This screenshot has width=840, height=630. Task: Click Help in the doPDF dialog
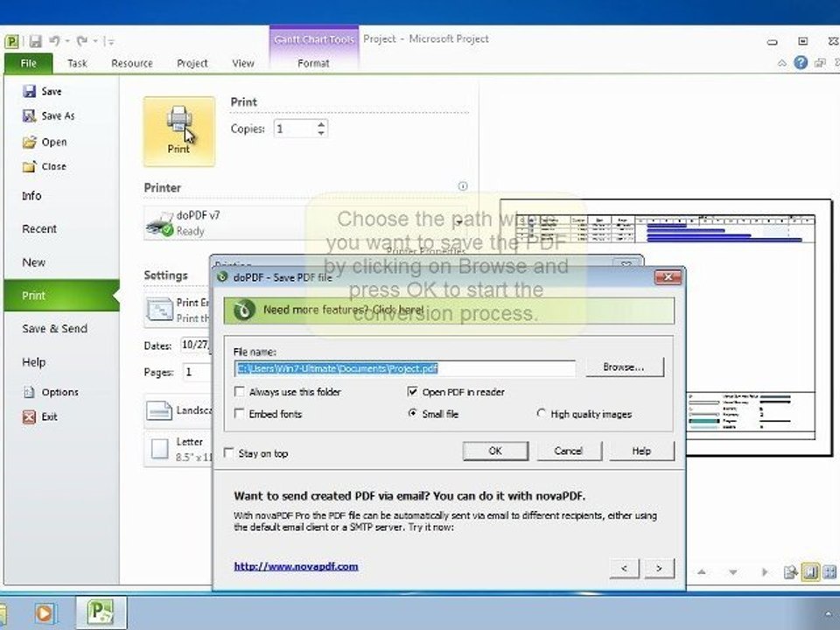tap(641, 451)
